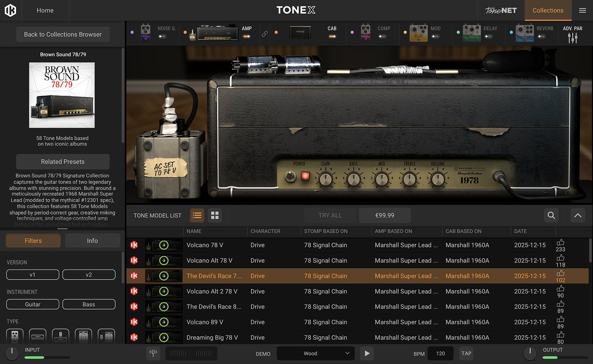Open the Wood demo dropdown
This screenshot has height=364, width=593.
316,353
